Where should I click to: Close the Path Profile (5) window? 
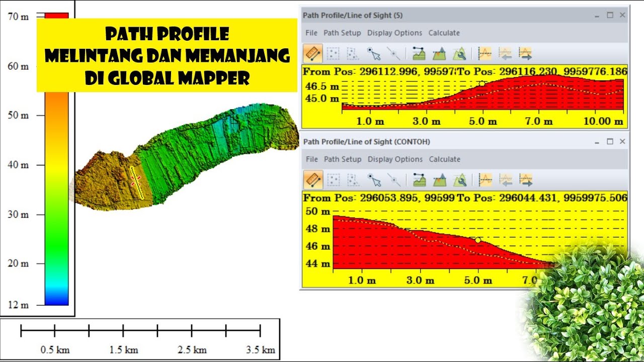tap(622, 15)
